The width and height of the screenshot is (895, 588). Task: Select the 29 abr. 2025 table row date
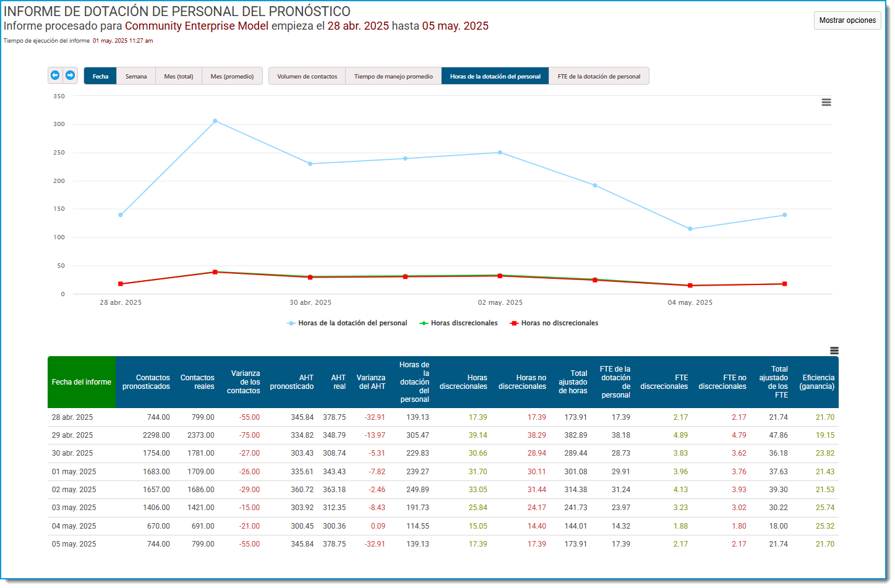[72, 435]
